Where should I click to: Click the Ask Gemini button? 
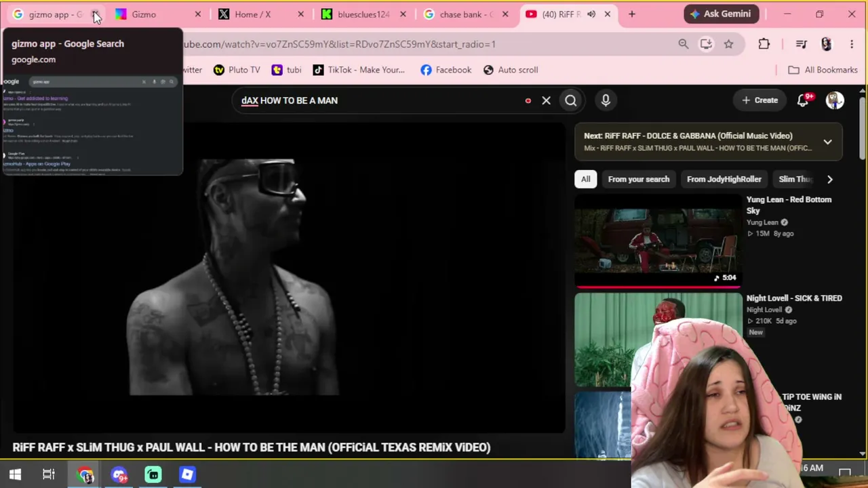(720, 14)
